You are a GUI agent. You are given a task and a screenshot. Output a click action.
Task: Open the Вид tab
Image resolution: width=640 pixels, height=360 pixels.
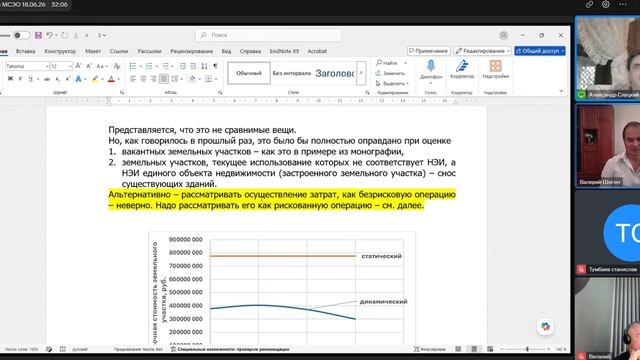tap(226, 51)
